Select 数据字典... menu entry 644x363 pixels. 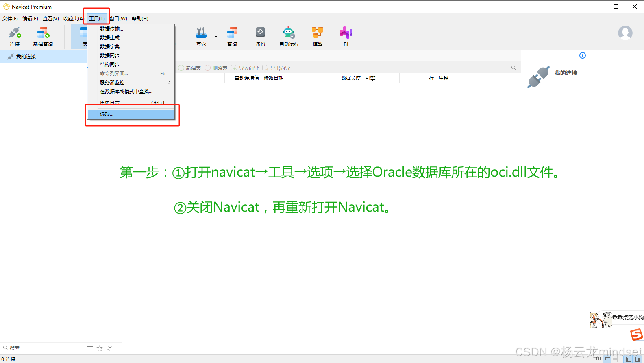[x=131, y=46]
